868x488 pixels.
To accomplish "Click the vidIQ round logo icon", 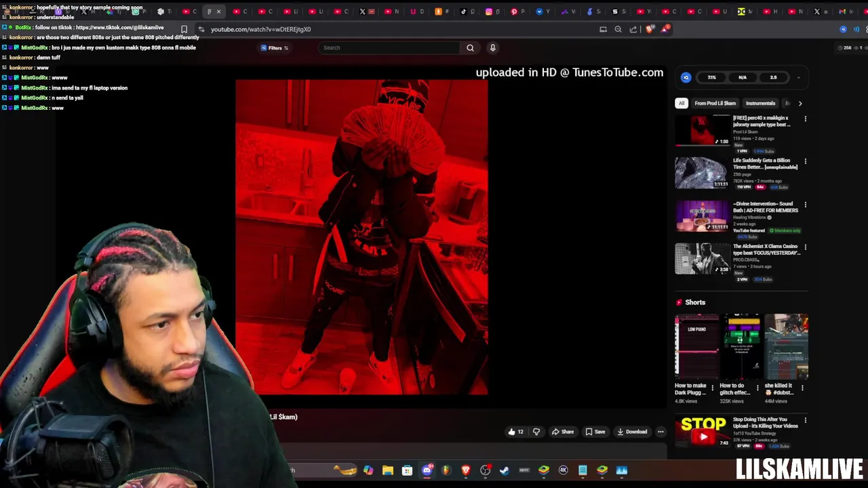I will pos(686,77).
